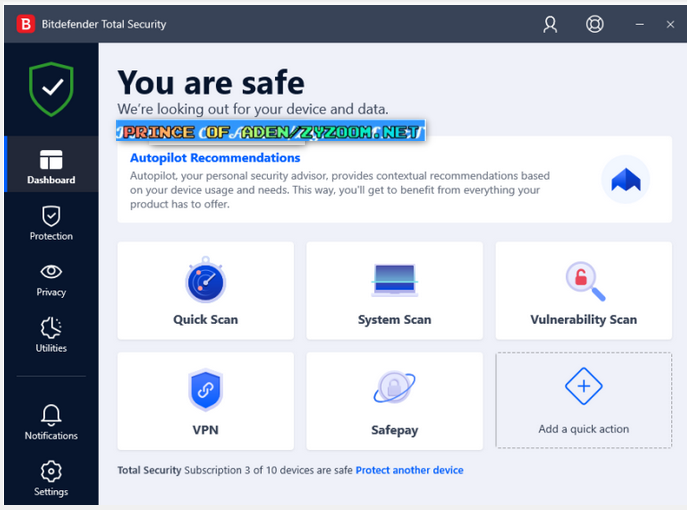The image size is (687, 510).
Task: Click the VPN shield icon
Action: tap(205, 390)
